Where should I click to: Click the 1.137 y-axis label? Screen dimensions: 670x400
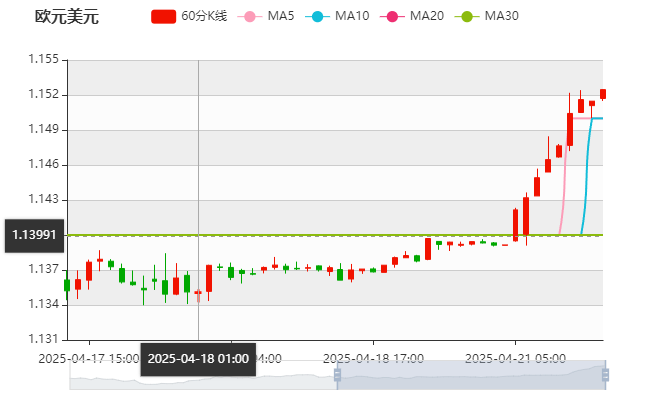point(43,269)
